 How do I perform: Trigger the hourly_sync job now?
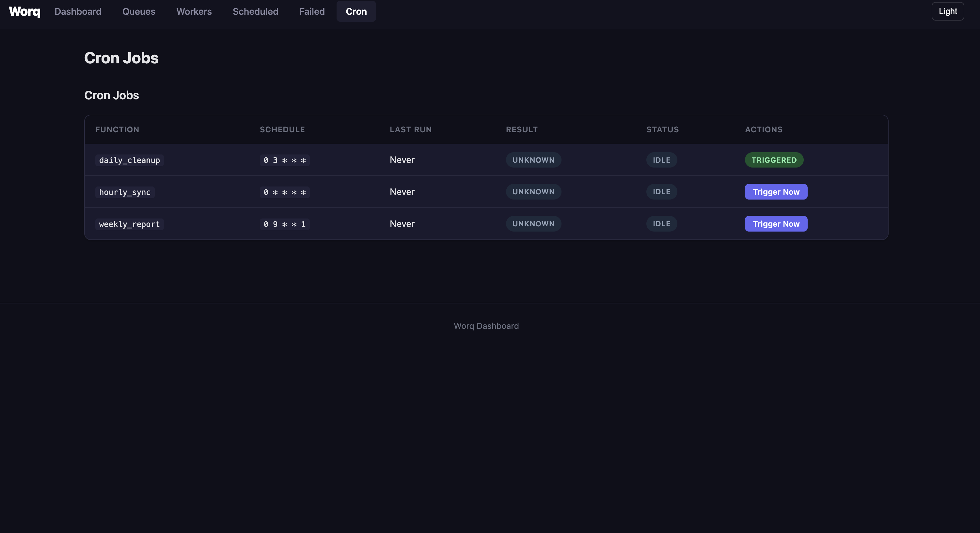776,192
